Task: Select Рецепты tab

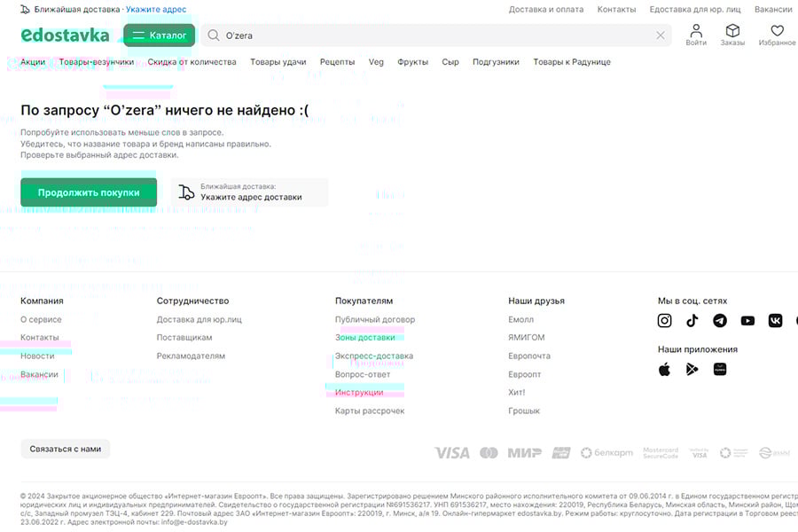Action: [337, 61]
